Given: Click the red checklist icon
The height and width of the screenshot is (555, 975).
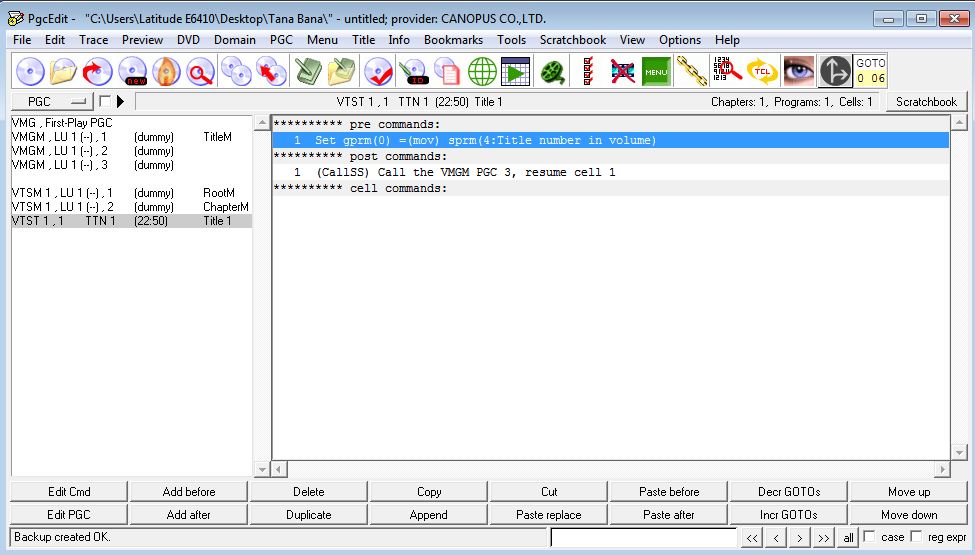Looking at the screenshot, I should tap(588, 71).
